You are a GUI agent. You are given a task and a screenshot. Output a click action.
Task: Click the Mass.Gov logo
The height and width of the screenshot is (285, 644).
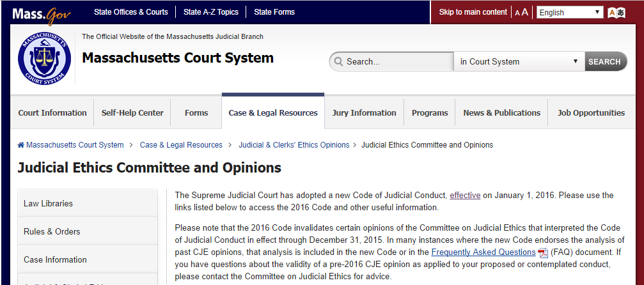(x=42, y=15)
